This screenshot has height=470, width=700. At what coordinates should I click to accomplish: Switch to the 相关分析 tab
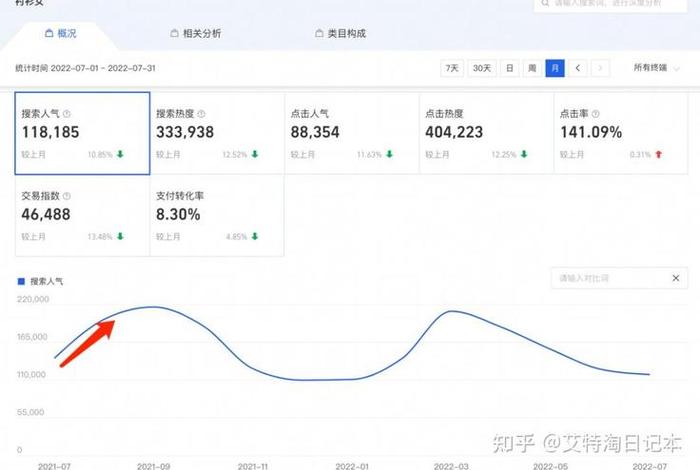(196, 33)
